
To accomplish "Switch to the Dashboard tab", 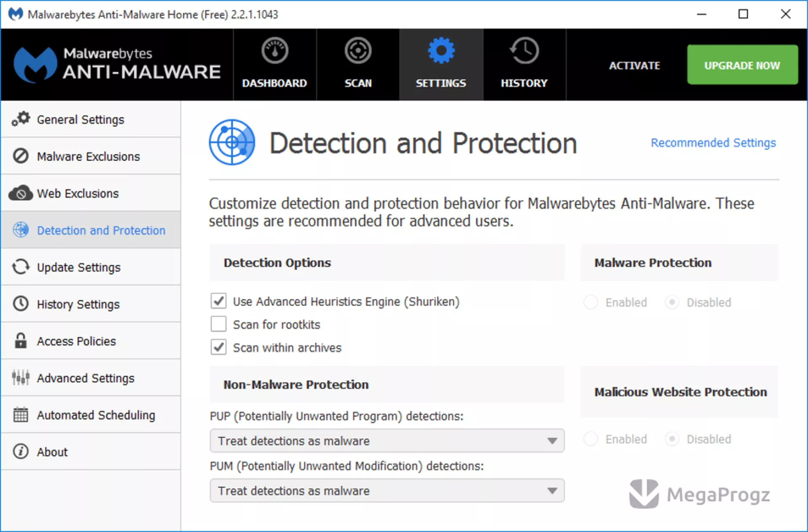I will (x=274, y=65).
